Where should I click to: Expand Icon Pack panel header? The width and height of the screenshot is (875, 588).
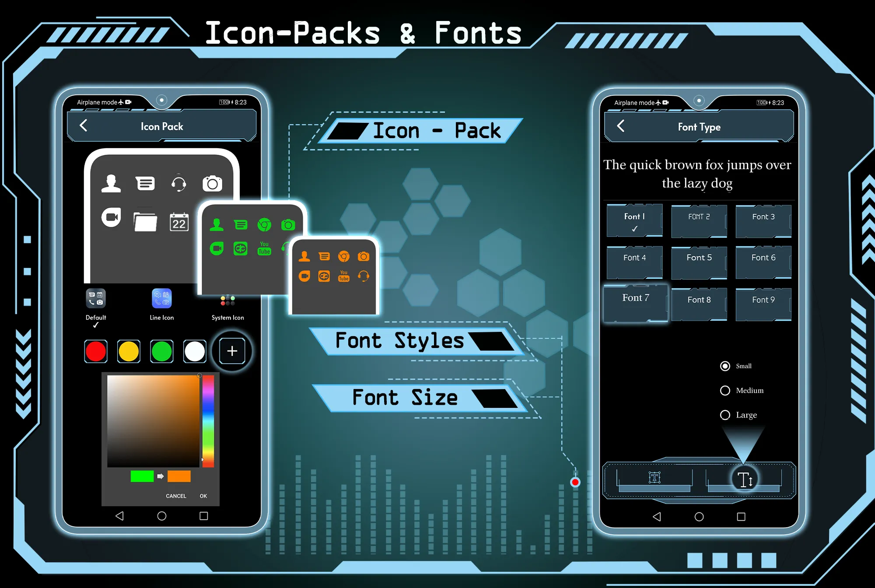162,128
